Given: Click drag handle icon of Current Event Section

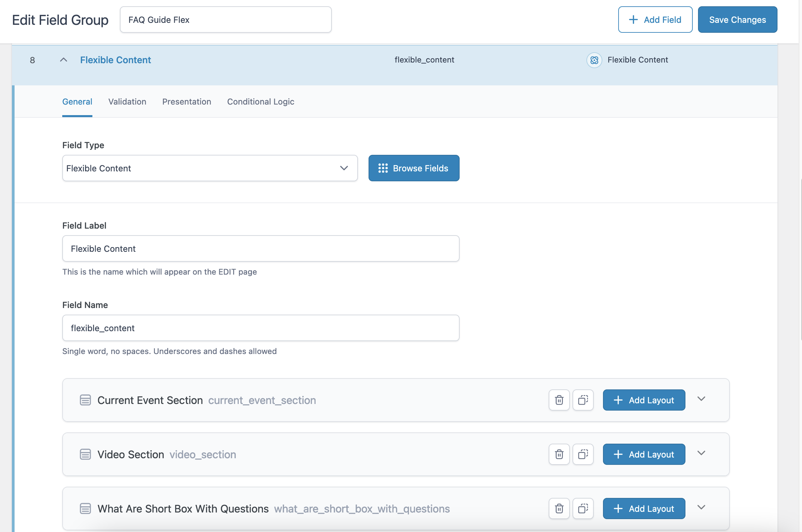Looking at the screenshot, I should coord(85,400).
